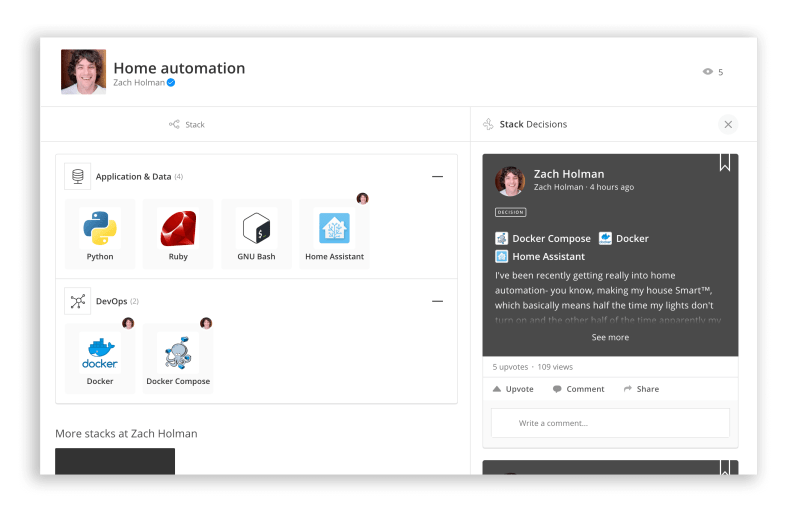Click the Application & Data database icon
The height and width of the screenshot is (518, 799).
point(77,176)
